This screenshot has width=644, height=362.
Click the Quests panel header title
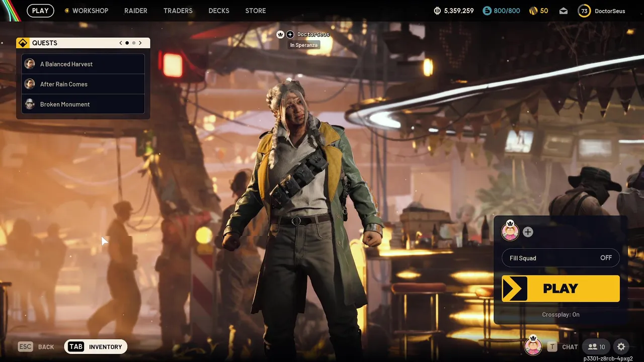(x=45, y=43)
